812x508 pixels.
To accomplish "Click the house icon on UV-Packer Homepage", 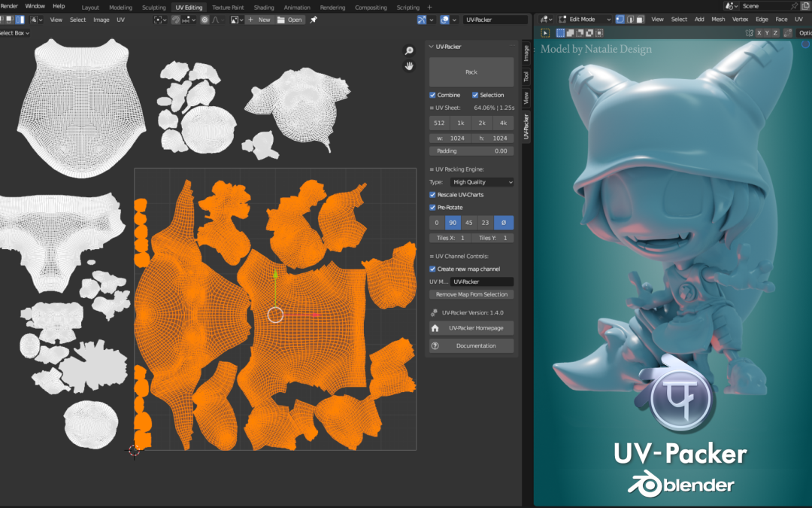I will point(435,328).
